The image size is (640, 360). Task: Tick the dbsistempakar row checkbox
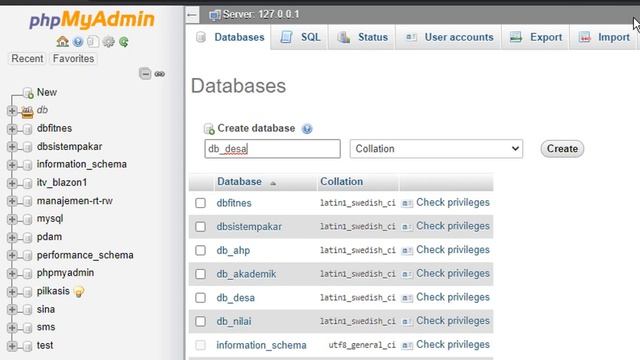200,227
